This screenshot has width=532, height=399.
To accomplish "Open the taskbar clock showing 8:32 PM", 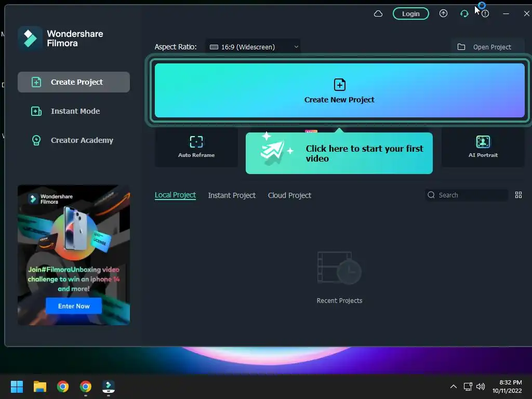I will click(507, 387).
